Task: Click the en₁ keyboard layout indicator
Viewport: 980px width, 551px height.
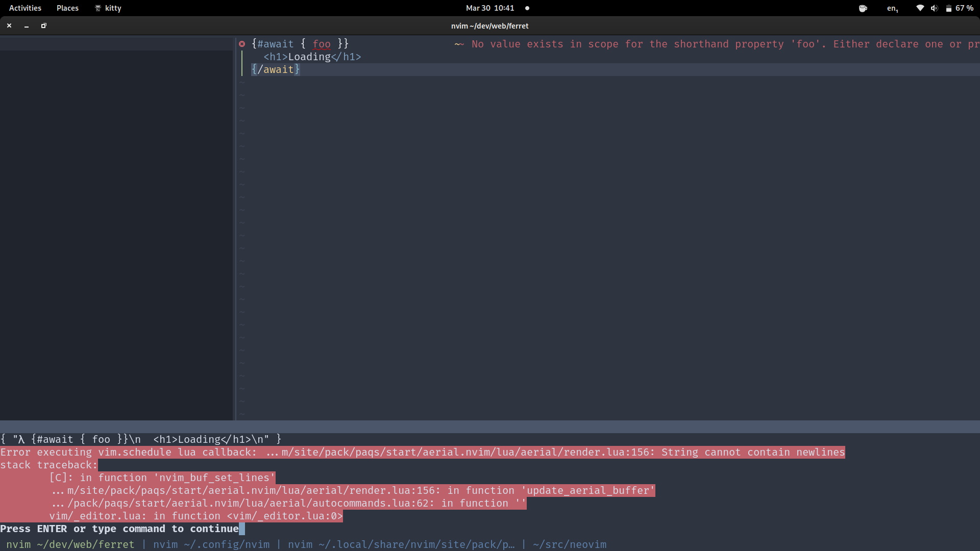Action: [x=892, y=8]
